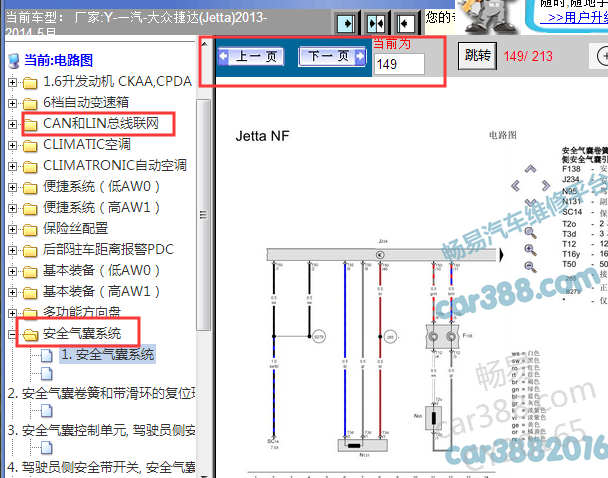Zoom in with the plus magnifier
The width and height of the screenshot is (608, 478).
(x=530, y=250)
